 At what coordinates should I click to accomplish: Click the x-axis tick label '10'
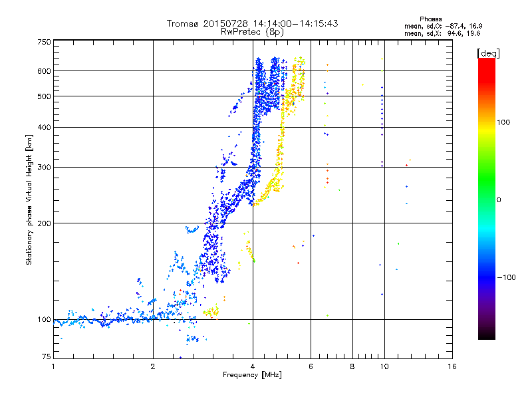coord(384,366)
